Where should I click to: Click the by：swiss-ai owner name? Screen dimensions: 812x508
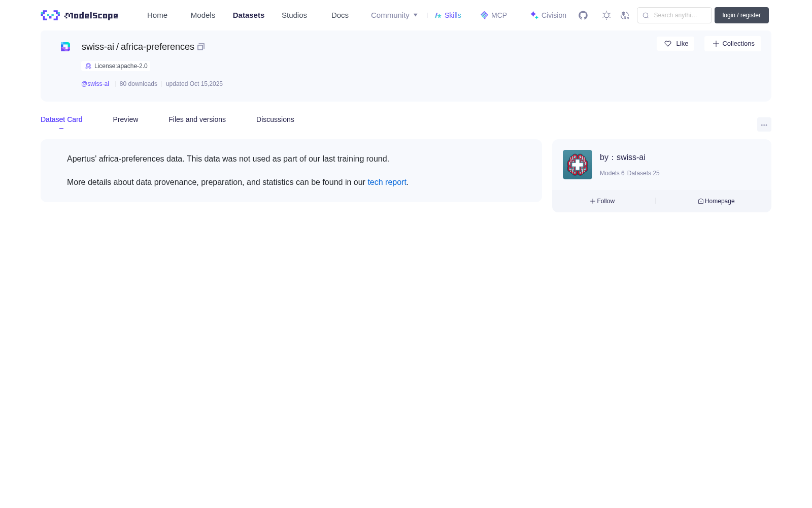(x=623, y=157)
